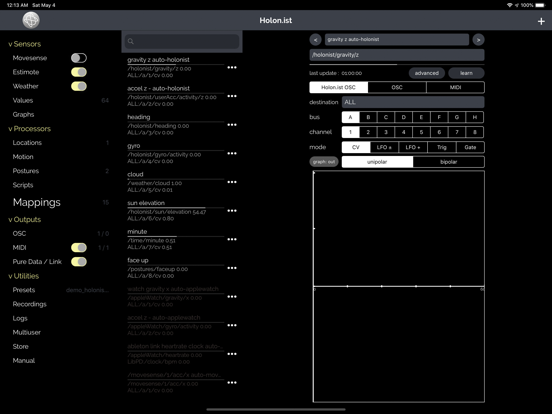This screenshot has height=414, width=552.
Task: Check battery icon in status bar
Action: [x=540, y=5]
